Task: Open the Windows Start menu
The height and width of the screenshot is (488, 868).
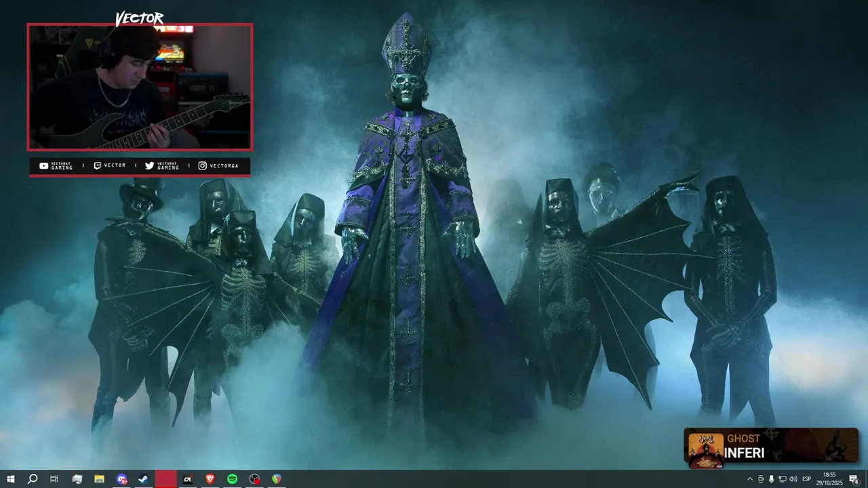Action: (x=11, y=479)
